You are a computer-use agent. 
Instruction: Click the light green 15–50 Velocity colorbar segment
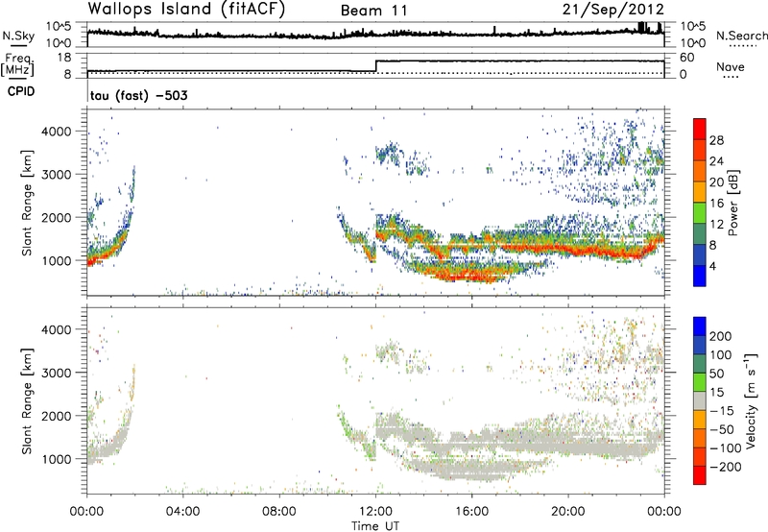700,382
